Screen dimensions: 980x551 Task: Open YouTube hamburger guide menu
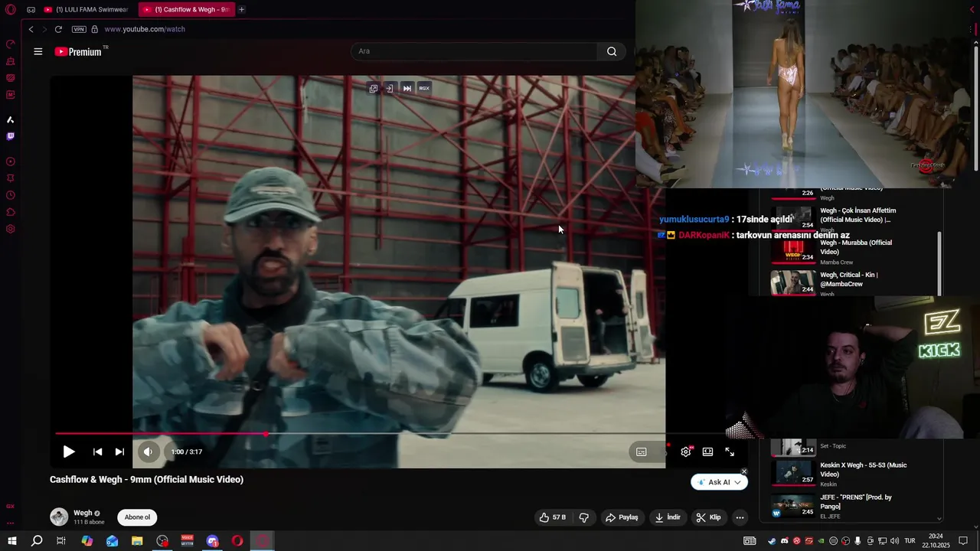click(x=38, y=51)
